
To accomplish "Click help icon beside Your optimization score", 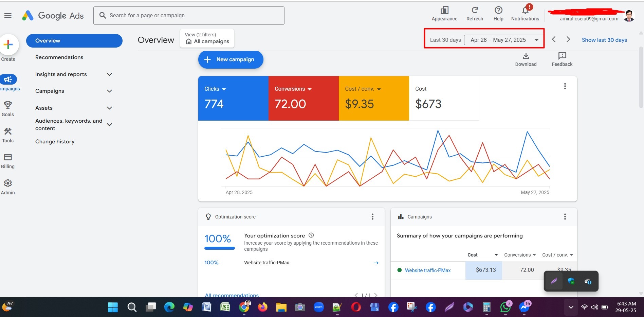I will (311, 235).
